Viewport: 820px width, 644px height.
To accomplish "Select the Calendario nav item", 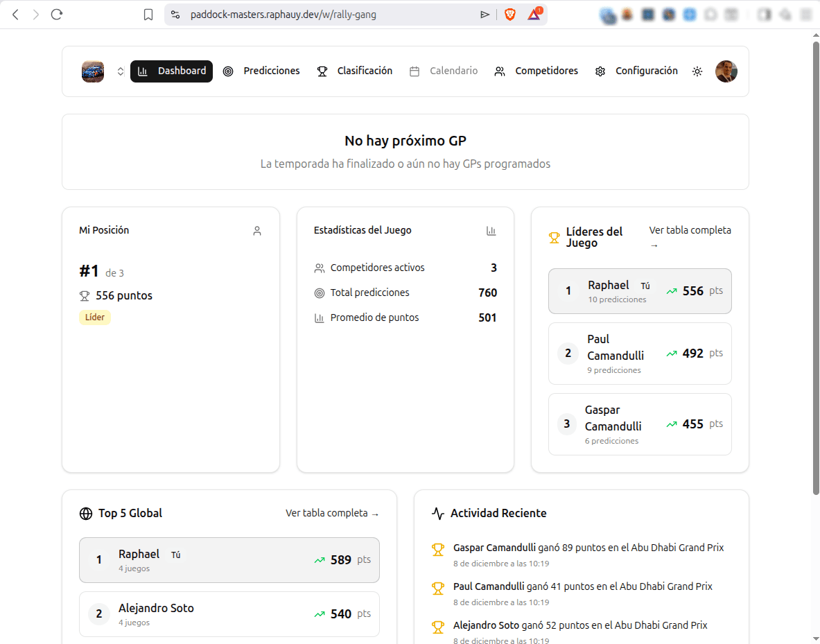I will pyautogui.click(x=444, y=71).
